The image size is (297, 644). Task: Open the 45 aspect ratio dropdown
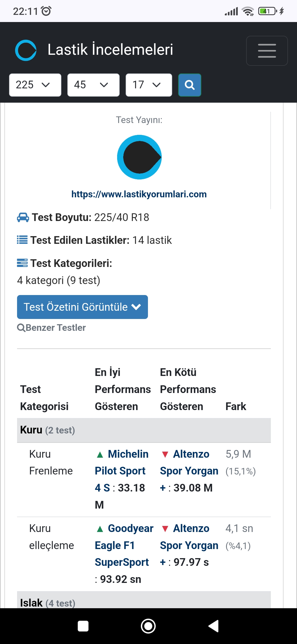point(94,85)
